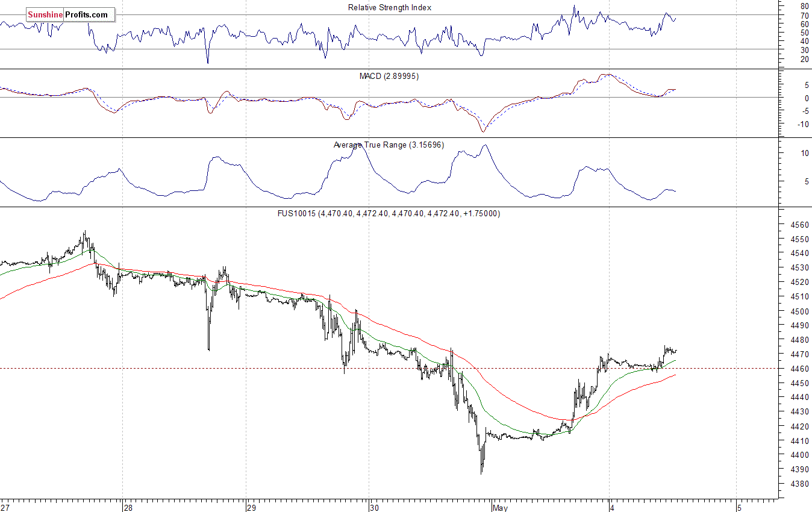
Task: Click price level 4500 on axis
Action: pyautogui.click(x=799, y=311)
